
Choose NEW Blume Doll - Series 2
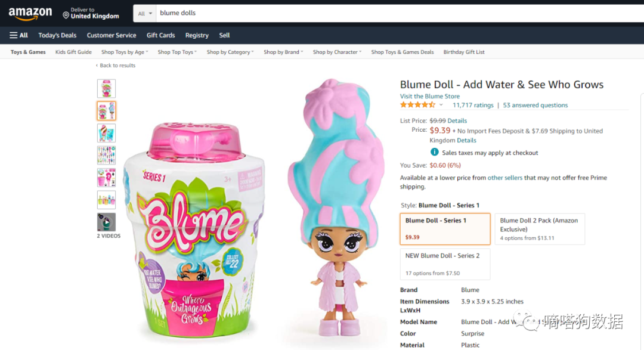tap(445, 264)
